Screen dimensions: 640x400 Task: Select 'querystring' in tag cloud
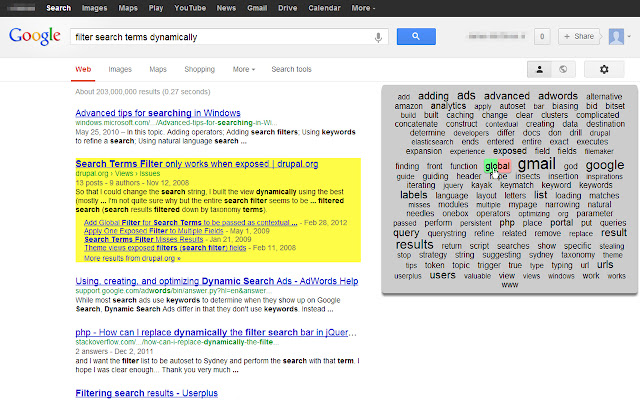click(447, 233)
